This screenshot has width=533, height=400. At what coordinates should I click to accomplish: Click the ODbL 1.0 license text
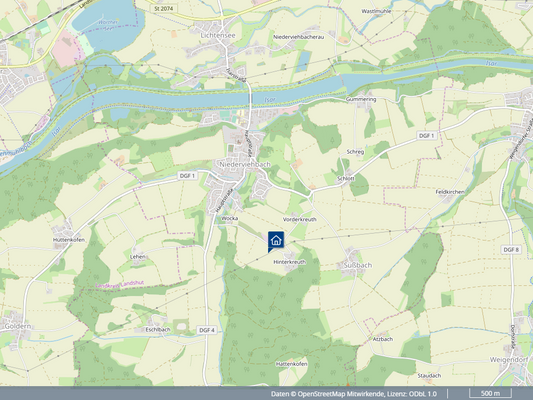(423, 394)
